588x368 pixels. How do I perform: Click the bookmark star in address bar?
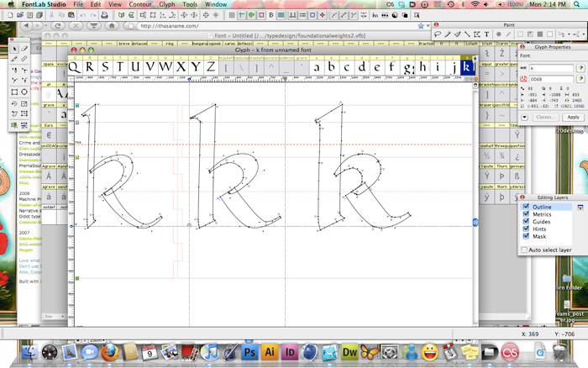[x=421, y=26]
